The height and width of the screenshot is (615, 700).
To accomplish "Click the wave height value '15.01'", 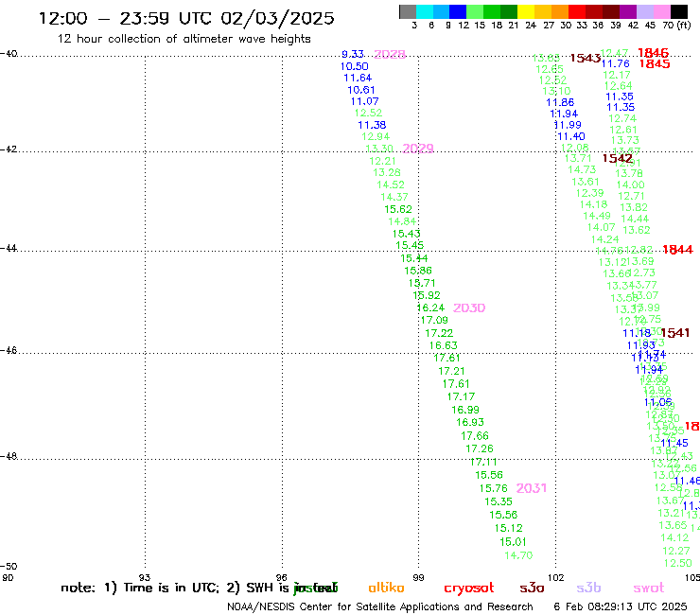I will pos(513,542).
